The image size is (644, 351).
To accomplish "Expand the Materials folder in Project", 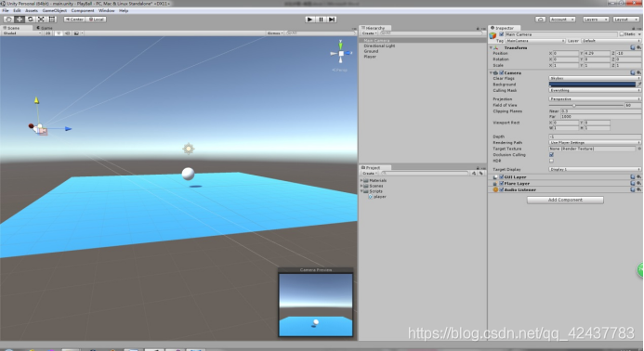I will click(x=361, y=181).
